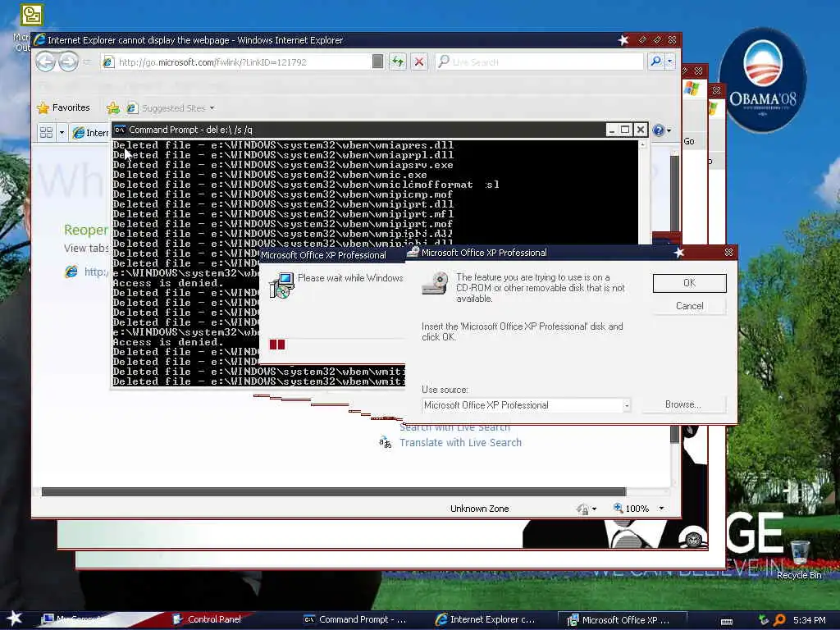Open the Recycle Bin desktop icon
The height and width of the screenshot is (630, 840).
click(799, 554)
